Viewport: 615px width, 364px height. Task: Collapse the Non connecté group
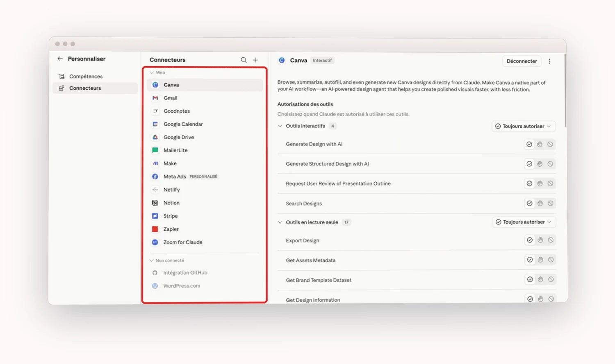coord(152,260)
